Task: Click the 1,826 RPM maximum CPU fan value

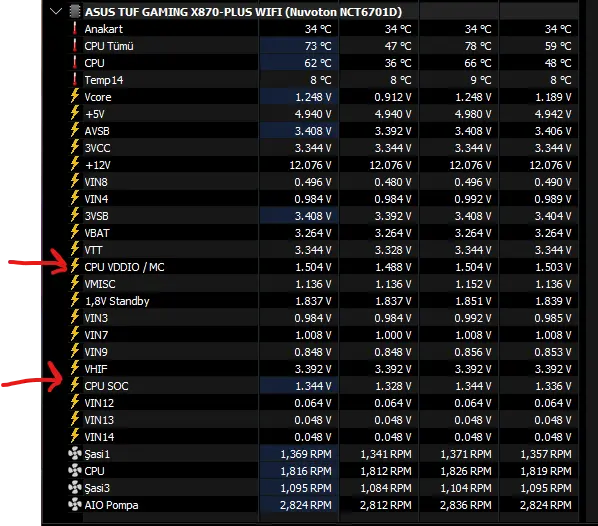Action: pos(466,471)
